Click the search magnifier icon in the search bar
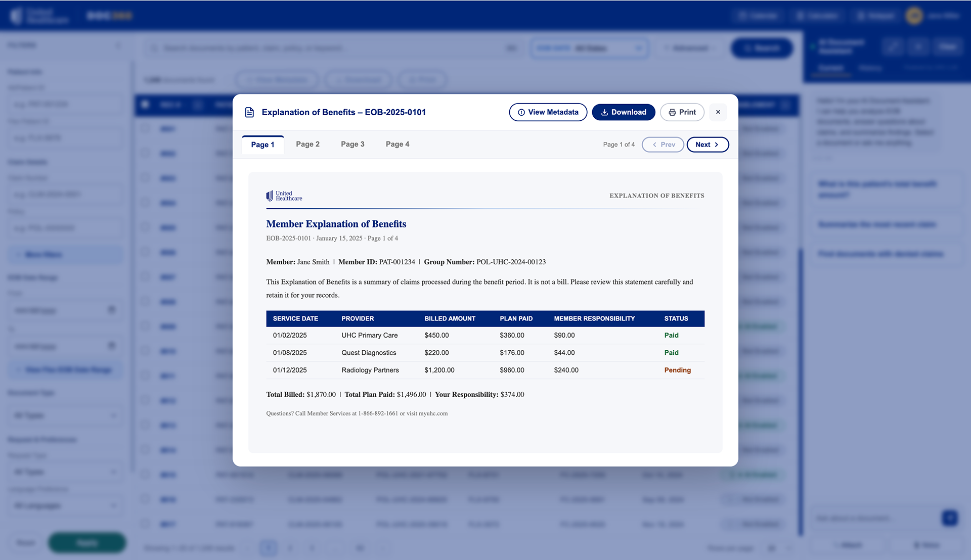This screenshot has width=971, height=560. (154, 48)
